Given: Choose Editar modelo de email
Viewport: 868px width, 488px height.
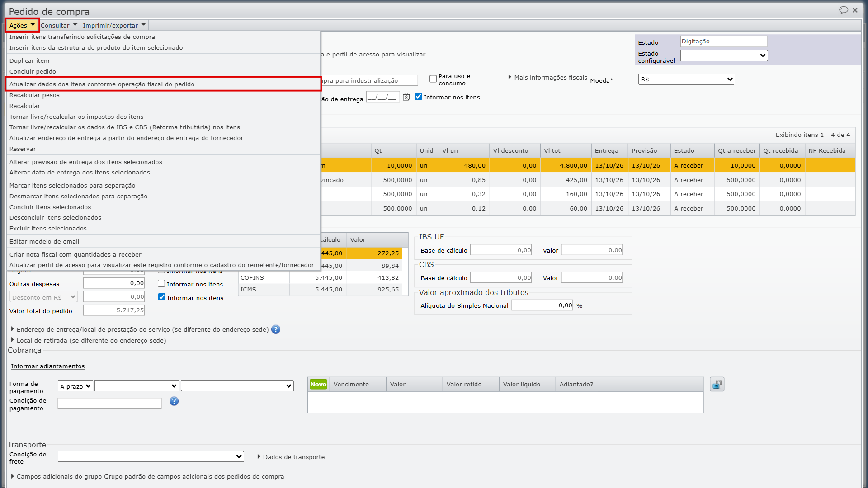Looking at the screenshot, I should click(x=163, y=241).
